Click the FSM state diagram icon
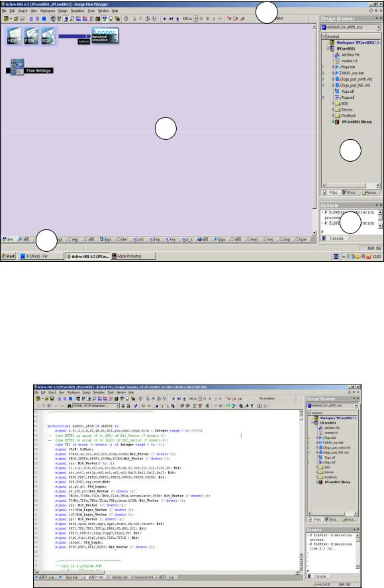This screenshot has height=588, width=384. pyautogui.click(x=30, y=36)
